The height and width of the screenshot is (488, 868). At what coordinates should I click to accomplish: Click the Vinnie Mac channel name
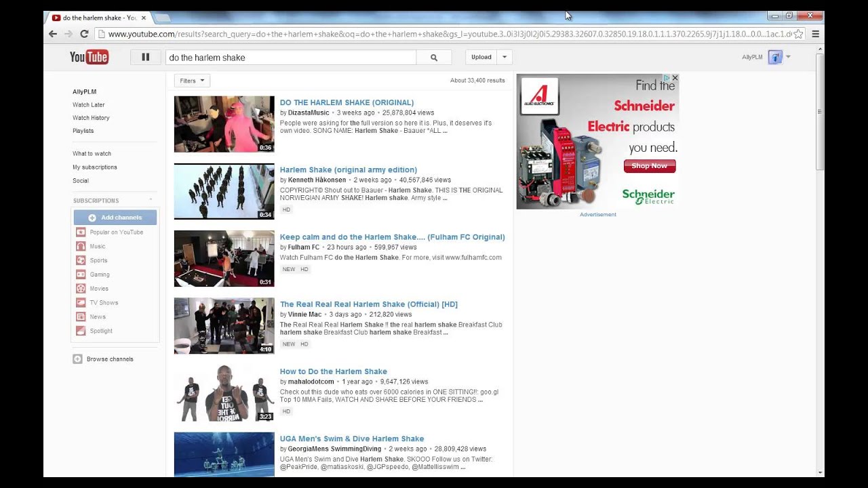(x=304, y=314)
